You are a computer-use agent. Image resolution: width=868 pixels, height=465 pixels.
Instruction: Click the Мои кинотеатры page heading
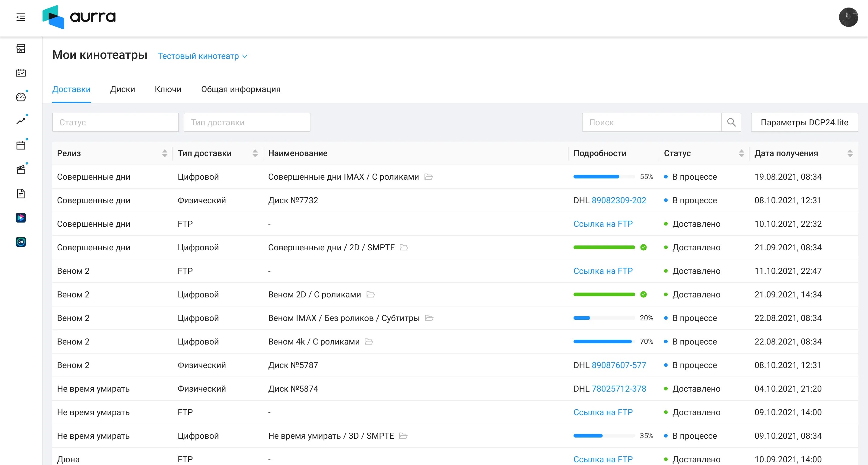click(100, 55)
